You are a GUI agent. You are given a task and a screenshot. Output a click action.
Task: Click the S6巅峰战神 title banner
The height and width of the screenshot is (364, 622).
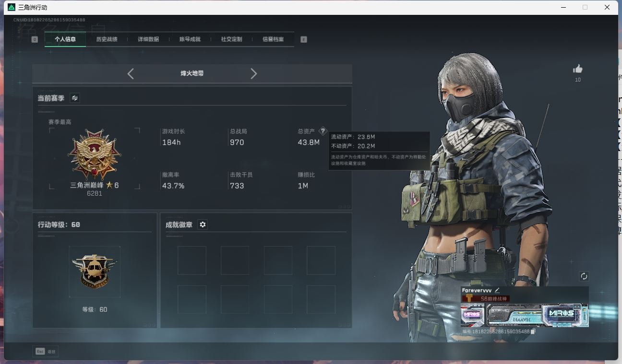coord(485,298)
